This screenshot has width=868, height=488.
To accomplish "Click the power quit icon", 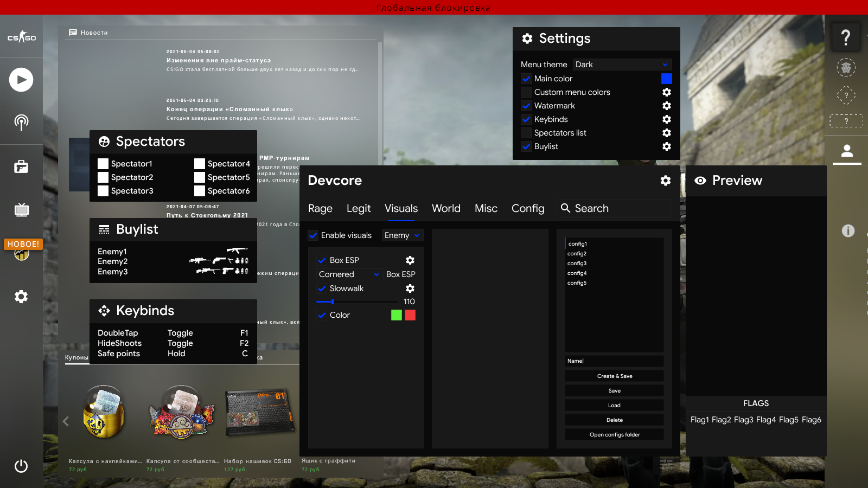I will (x=21, y=466).
